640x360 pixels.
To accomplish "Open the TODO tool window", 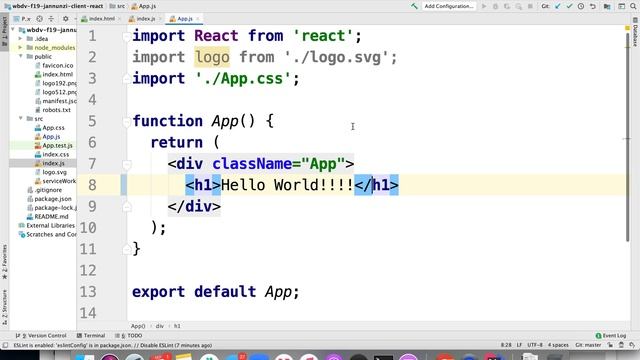I will [x=129, y=336].
